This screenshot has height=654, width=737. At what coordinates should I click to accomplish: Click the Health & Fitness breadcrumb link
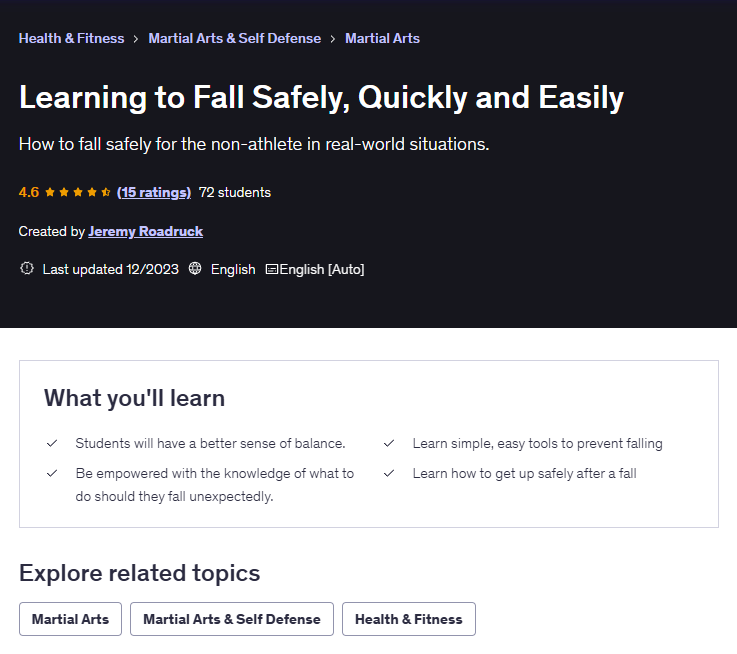tap(71, 38)
